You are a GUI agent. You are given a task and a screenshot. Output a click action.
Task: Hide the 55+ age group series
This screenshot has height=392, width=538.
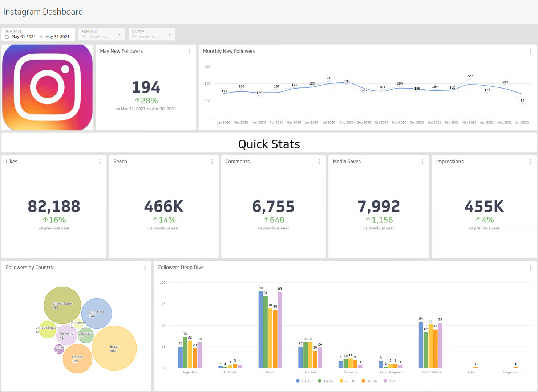point(389,381)
